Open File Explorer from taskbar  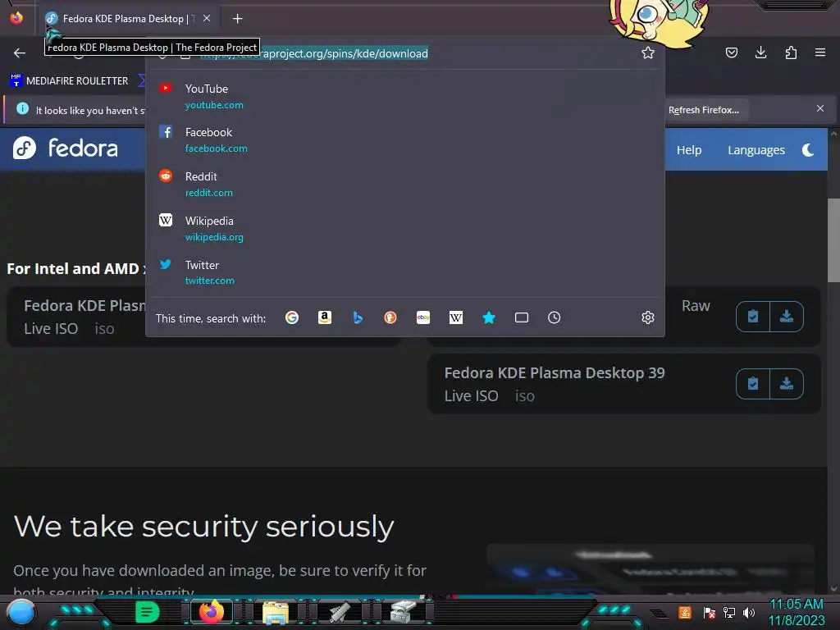[x=276, y=612]
